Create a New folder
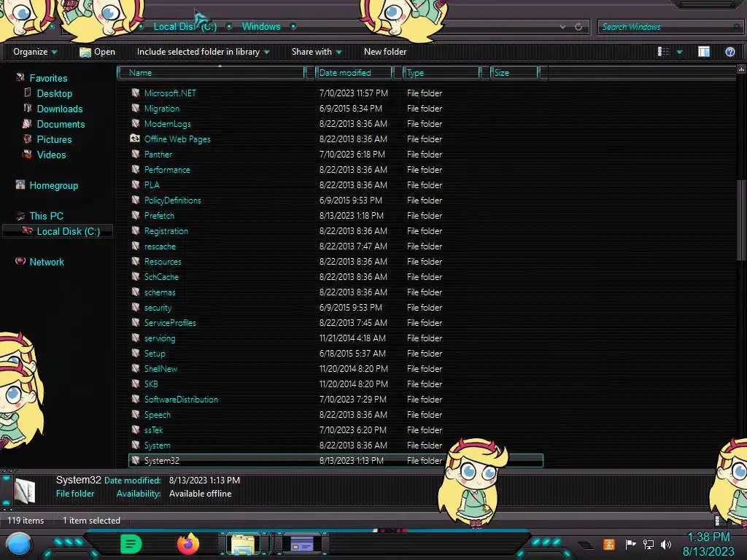Screen dimensions: 747x560 [x=385, y=52]
